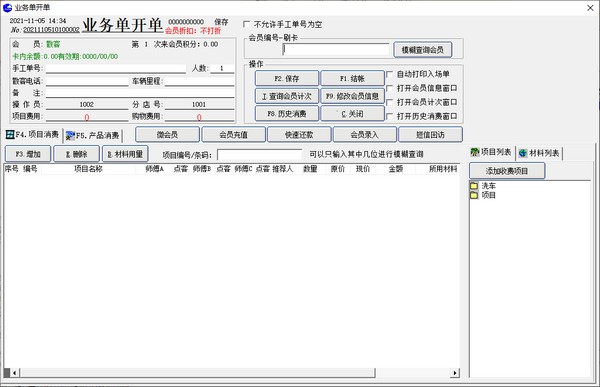600x387 pixels.
Task: Click the F2 保存 button
Action: click(287, 78)
